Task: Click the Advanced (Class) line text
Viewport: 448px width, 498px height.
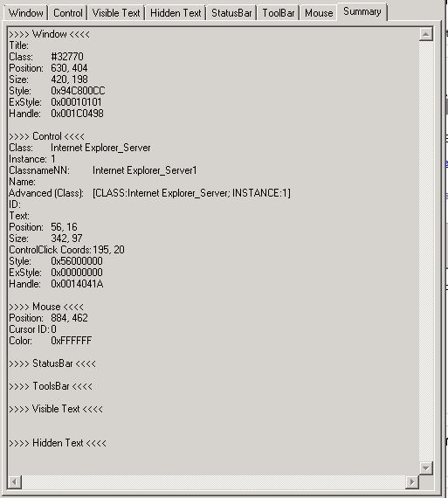Action: [x=149, y=193]
